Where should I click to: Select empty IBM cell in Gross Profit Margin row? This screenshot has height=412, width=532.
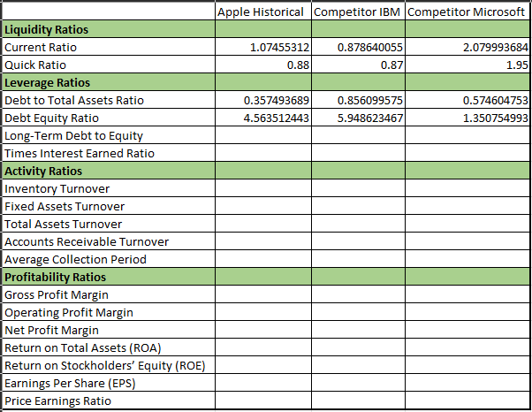[x=358, y=295]
